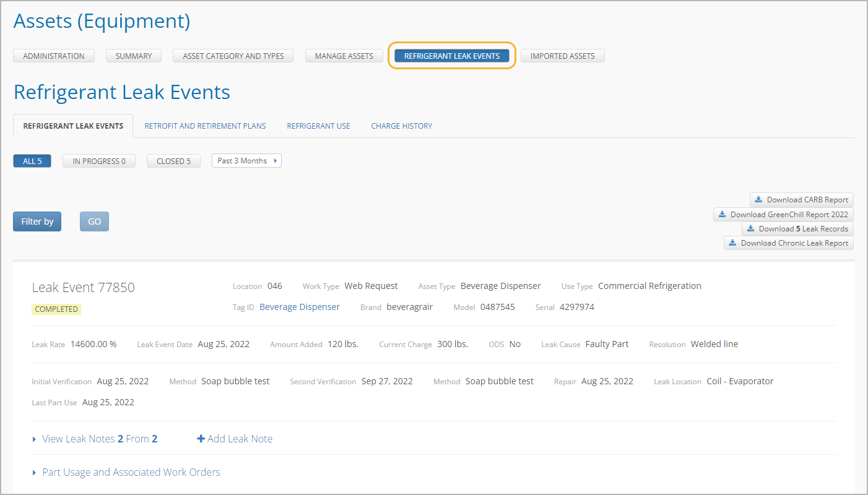Image resolution: width=868 pixels, height=495 pixels.
Task: Click the Download GreenChill Report 2022 icon
Action: 722,215
